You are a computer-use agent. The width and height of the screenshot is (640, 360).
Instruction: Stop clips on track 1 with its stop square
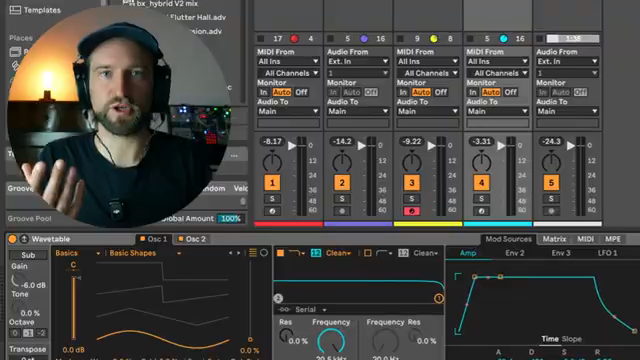pos(261,39)
